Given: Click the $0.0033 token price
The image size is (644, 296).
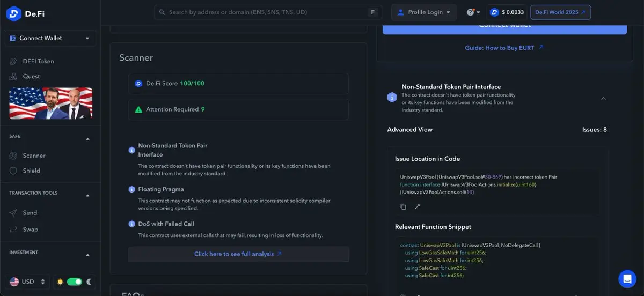Looking at the screenshot, I should click(507, 12).
